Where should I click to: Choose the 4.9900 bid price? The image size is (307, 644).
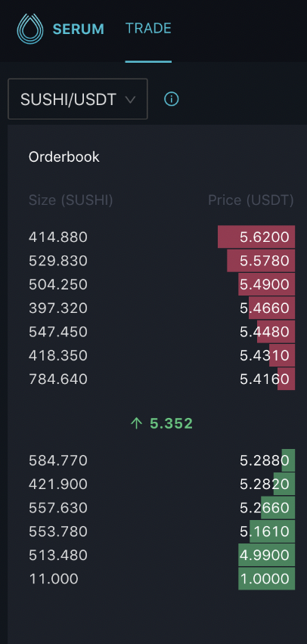(265, 555)
